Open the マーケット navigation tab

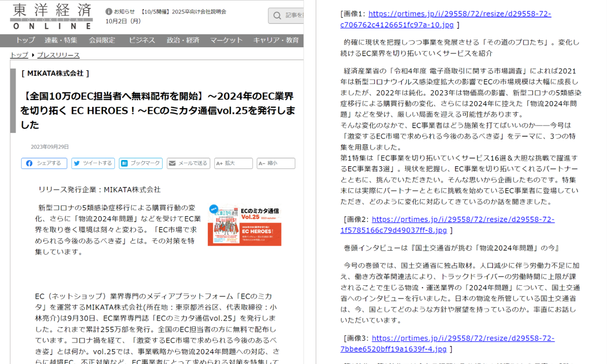tap(226, 40)
